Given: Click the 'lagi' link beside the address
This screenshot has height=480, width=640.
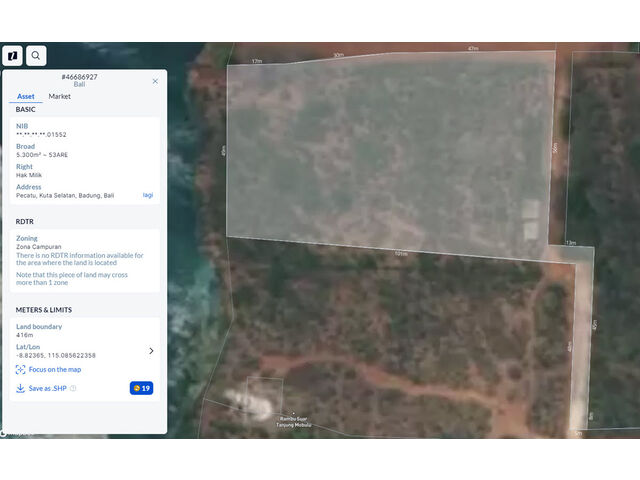Looking at the screenshot, I should click(148, 195).
